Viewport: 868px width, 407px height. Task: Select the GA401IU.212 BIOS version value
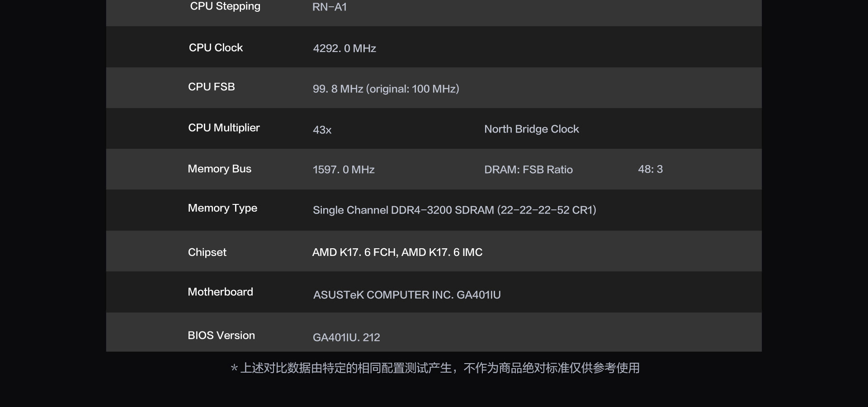346,337
